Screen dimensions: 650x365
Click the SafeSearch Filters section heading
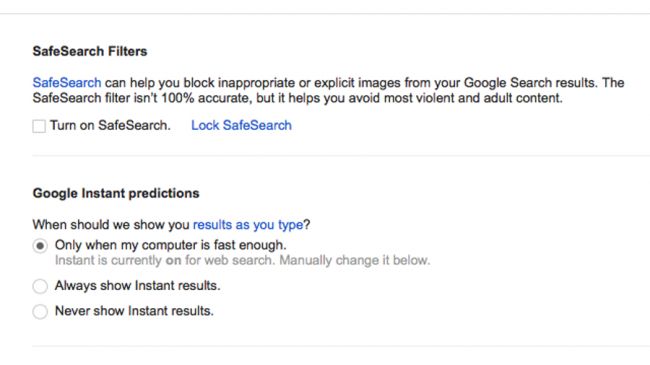click(90, 51)
